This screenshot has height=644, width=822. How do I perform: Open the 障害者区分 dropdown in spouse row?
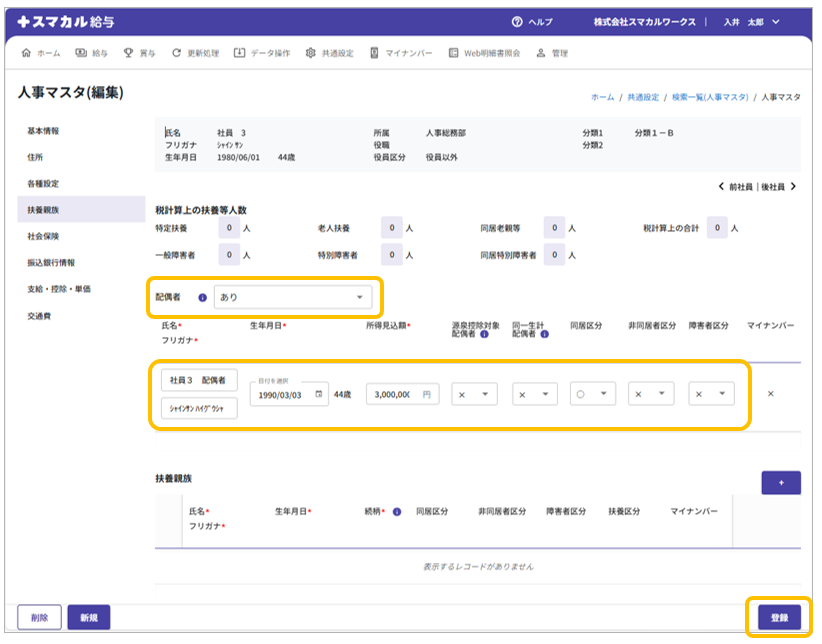[x=710, y=395]
